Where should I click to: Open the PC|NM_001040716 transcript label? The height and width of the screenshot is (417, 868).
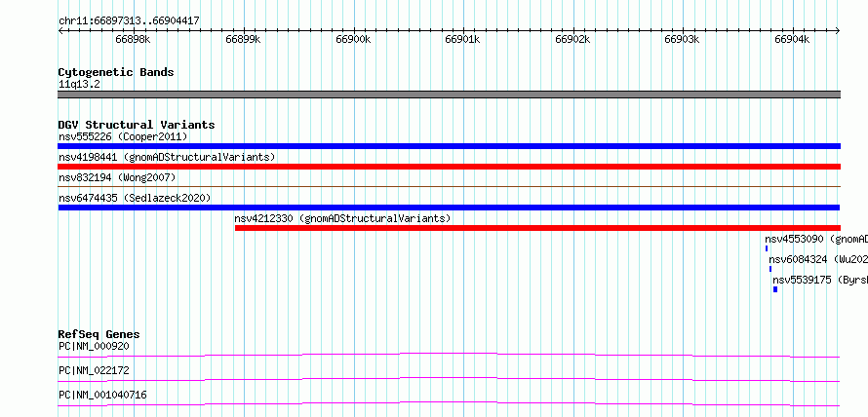pyautogui.click(x=102, y=395)
